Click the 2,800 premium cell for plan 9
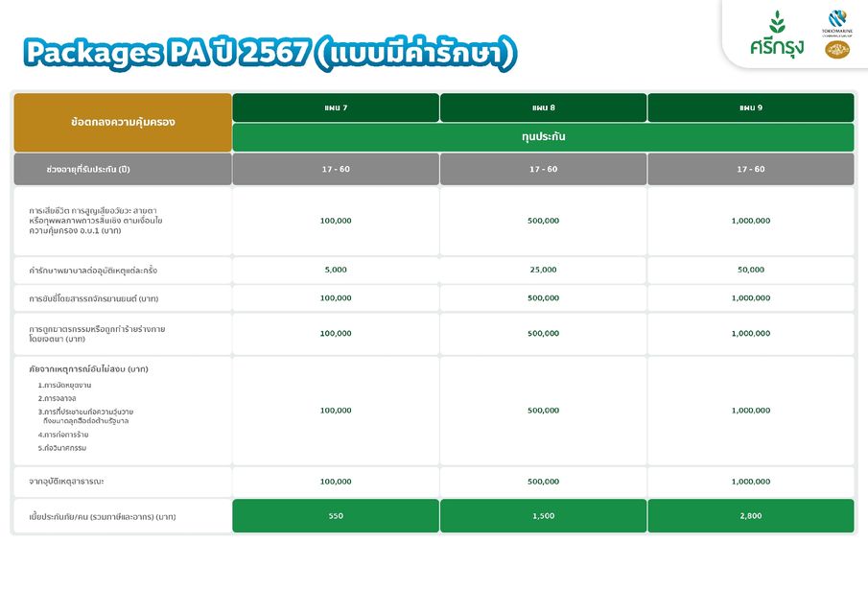 coord(750,516)
